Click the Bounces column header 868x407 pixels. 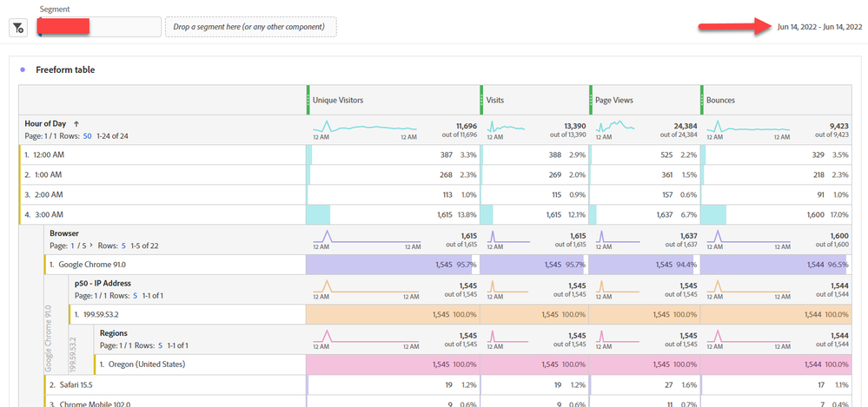pos(776,100)
